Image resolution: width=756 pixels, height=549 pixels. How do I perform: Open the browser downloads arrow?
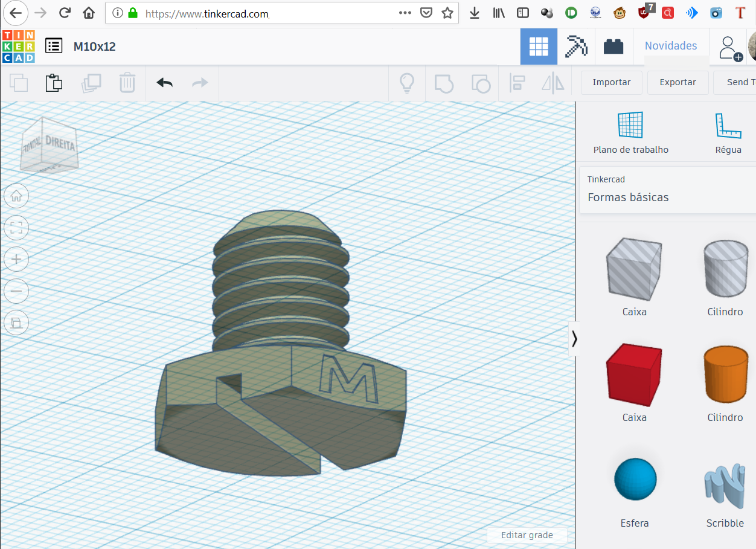click(475, 13)
